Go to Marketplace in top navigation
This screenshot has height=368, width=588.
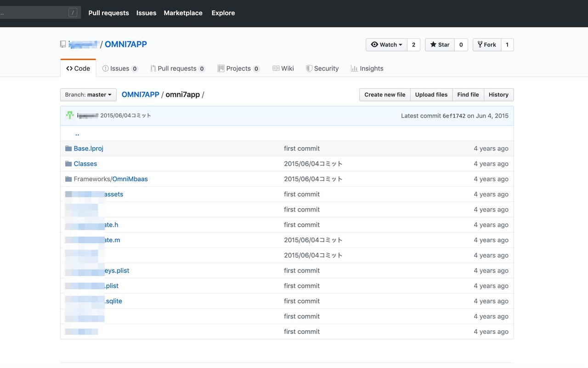(183, 13)
